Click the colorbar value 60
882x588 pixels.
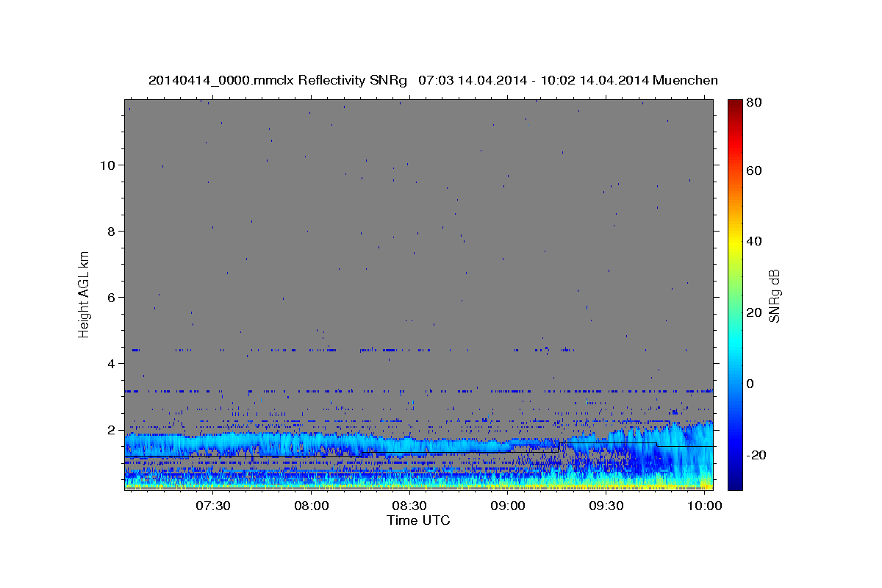[753, 171]
